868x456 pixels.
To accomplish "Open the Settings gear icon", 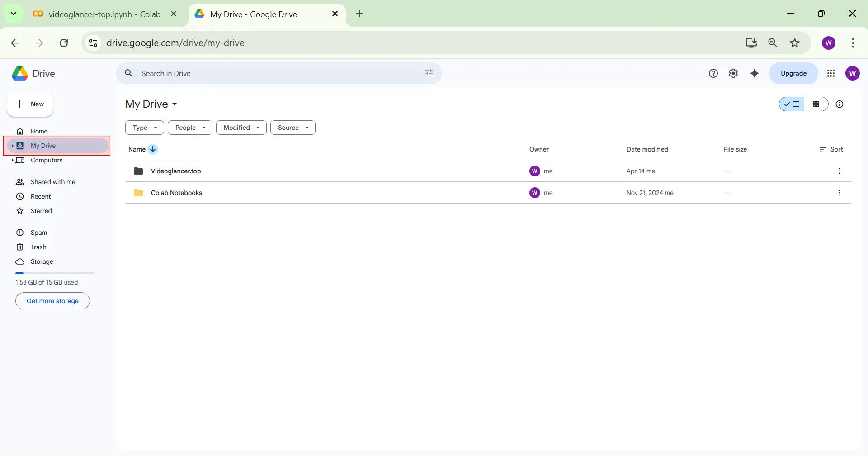I will pos(733,73).
